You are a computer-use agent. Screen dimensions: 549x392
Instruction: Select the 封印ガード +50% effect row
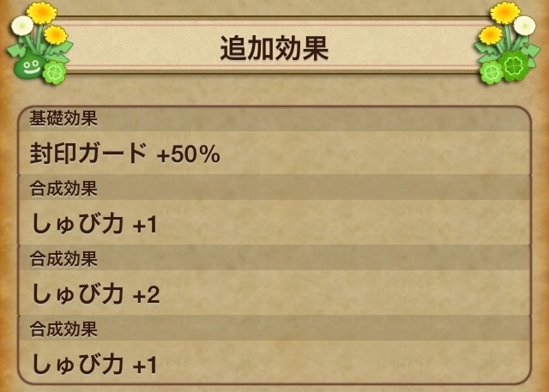click(x=274, y=154)
